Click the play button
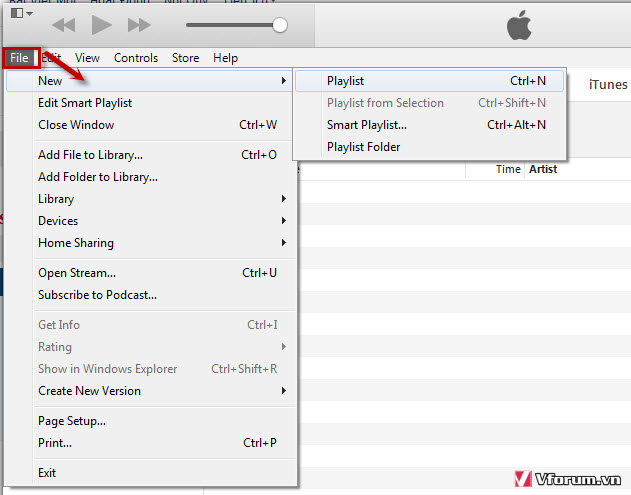631x495 pixels. [101, 25]
